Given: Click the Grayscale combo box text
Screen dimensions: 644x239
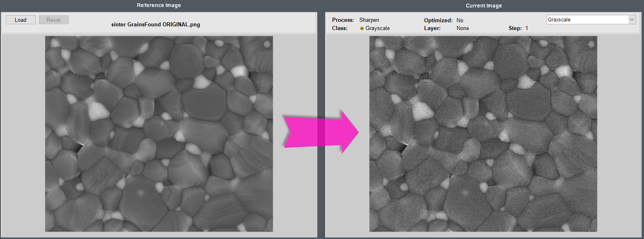Looking at the screenshot, I should pos(586,20).
